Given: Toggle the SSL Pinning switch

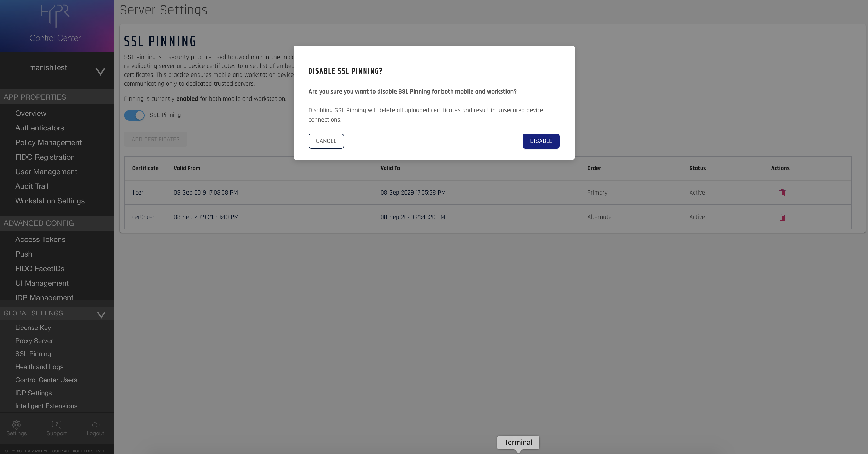Looking at the screenshot, I should 134,115.
